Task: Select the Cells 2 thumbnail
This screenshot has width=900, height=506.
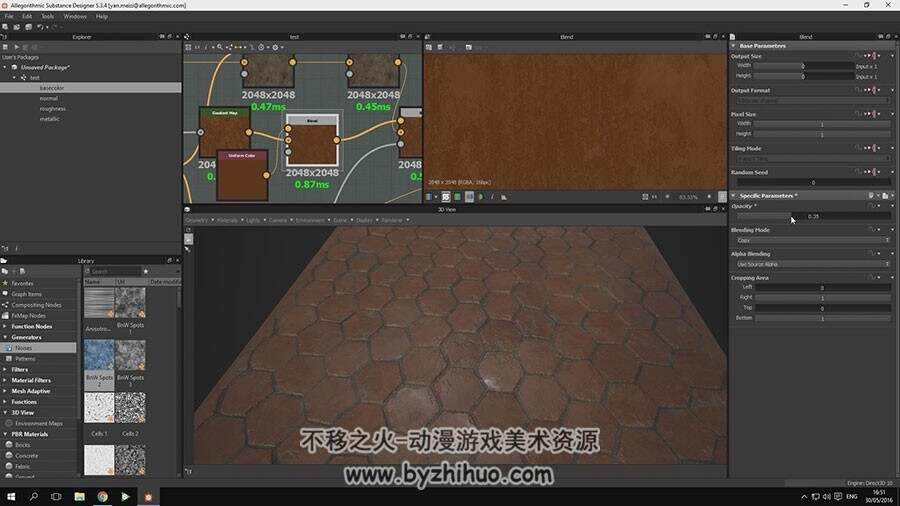Action: pyautogui.click(x=130, y=407)
